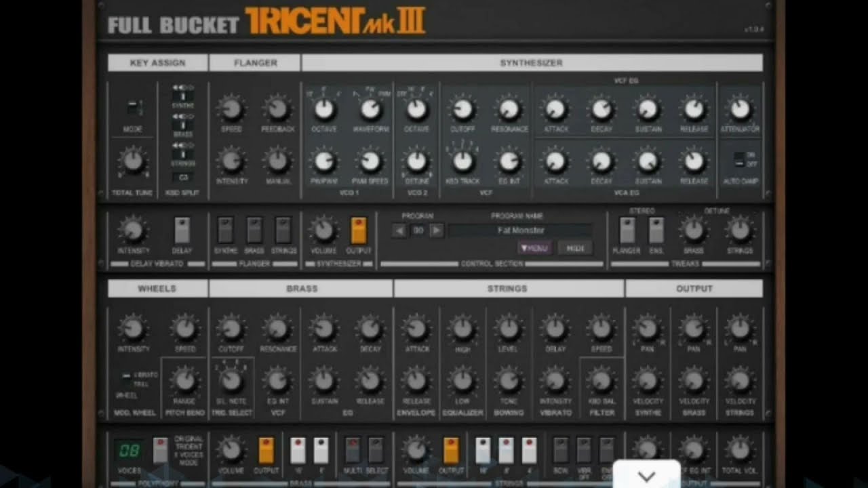The width and height of the screenshot is (868, 488).
Task: Enable Flanger for Strings switch
Action: click(x=283, y=230)
